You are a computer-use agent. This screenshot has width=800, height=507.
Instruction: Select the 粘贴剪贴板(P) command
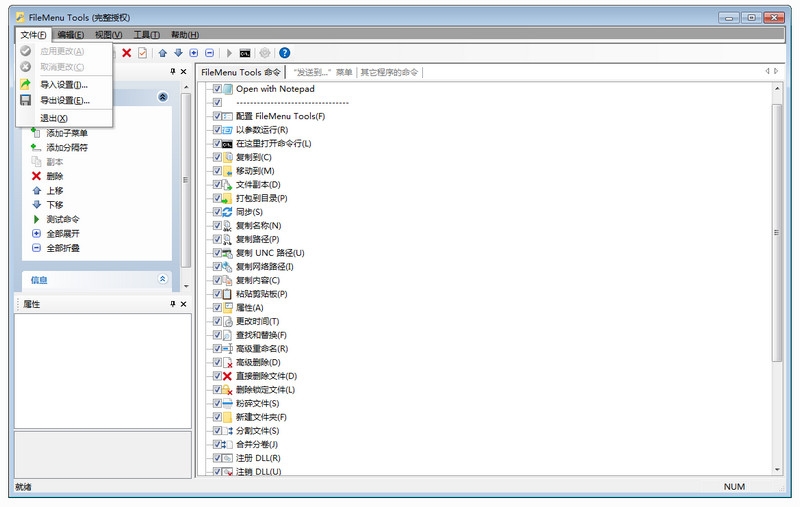pyautogui.click(x=261, y=294)
